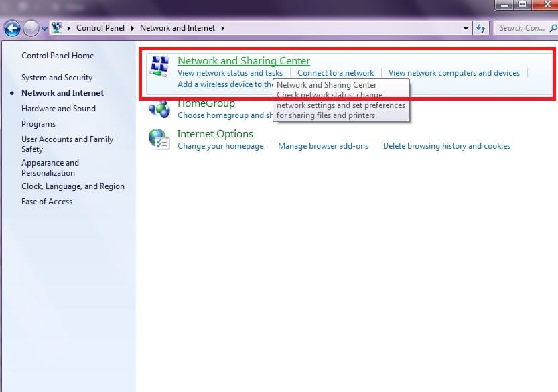Expand the arrow before Control Panel breadcrumb

pos(69,28)
